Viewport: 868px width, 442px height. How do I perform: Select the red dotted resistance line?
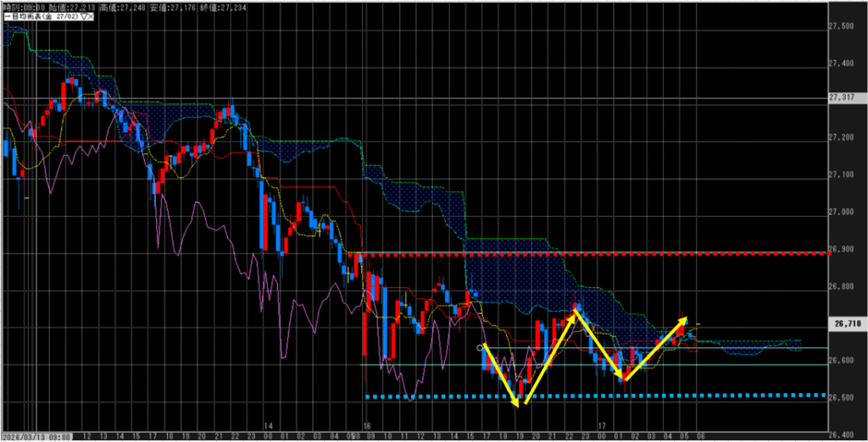[593, 253]
